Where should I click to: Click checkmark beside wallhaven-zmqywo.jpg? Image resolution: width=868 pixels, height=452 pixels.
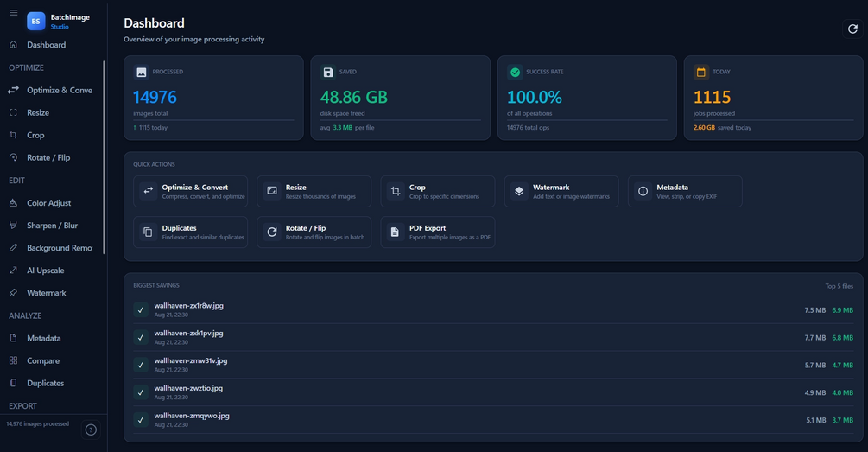click(141, 420)
